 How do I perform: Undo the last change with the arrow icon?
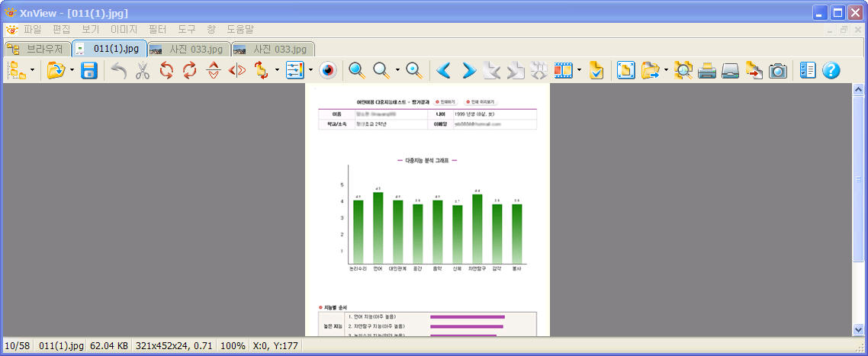pos(118,71)
